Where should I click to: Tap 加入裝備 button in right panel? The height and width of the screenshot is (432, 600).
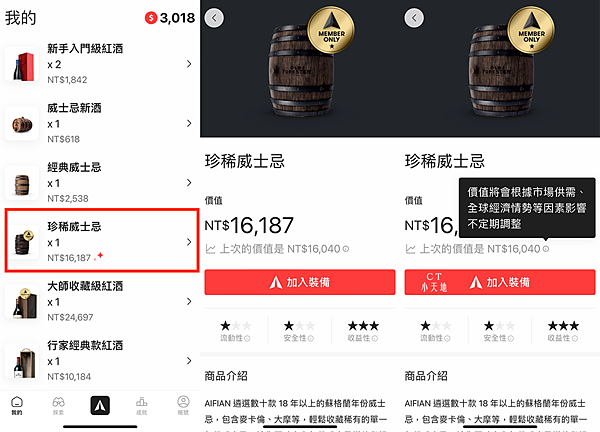click(x=500, y=282)
